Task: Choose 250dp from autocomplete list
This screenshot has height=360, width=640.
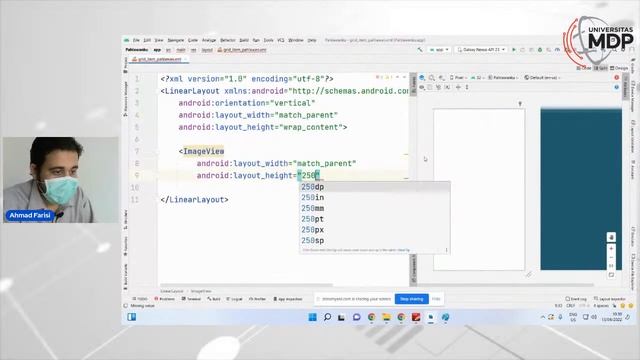Action: [375, 187]
